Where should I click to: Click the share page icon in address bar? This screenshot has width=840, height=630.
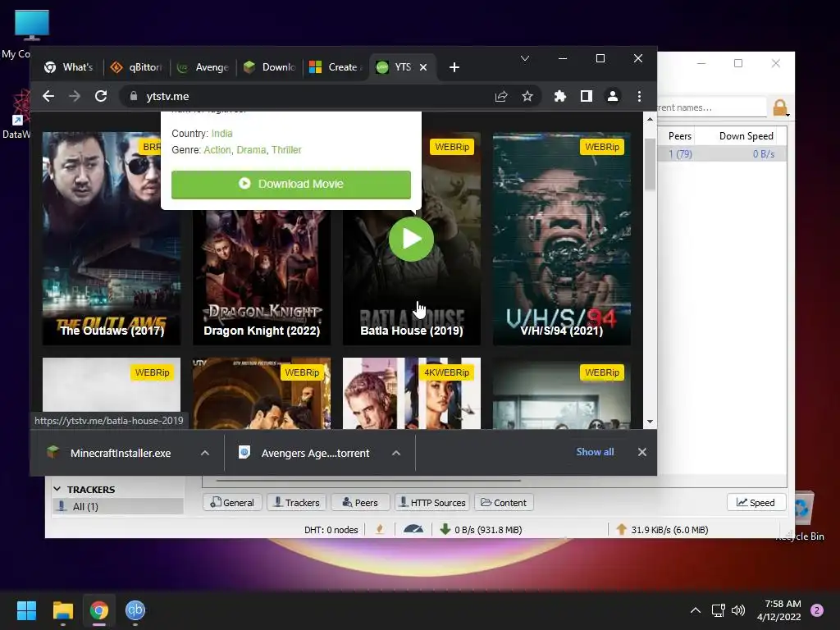501,96
